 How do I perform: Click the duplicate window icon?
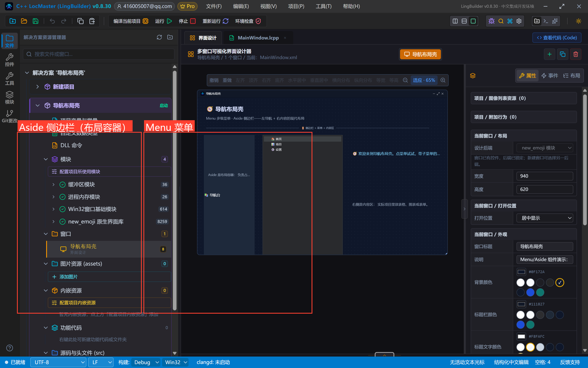coord(562,54)
